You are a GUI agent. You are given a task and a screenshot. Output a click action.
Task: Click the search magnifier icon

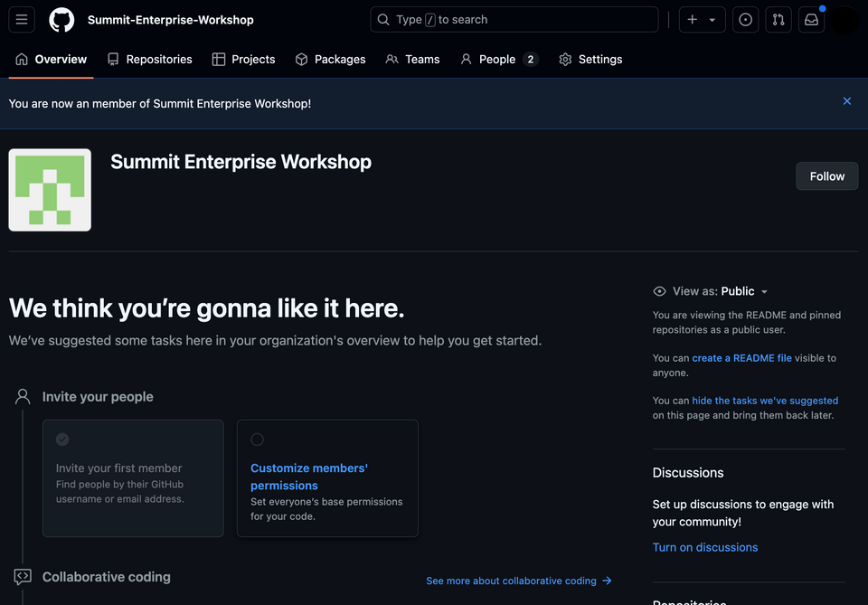tap(383, 20)
